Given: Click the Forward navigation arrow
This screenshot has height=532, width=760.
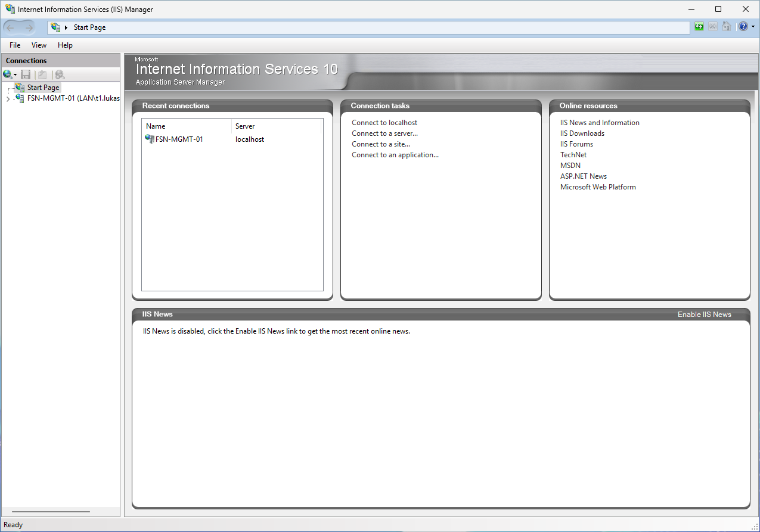Looking at the screenshot, I should pos(29,27).
